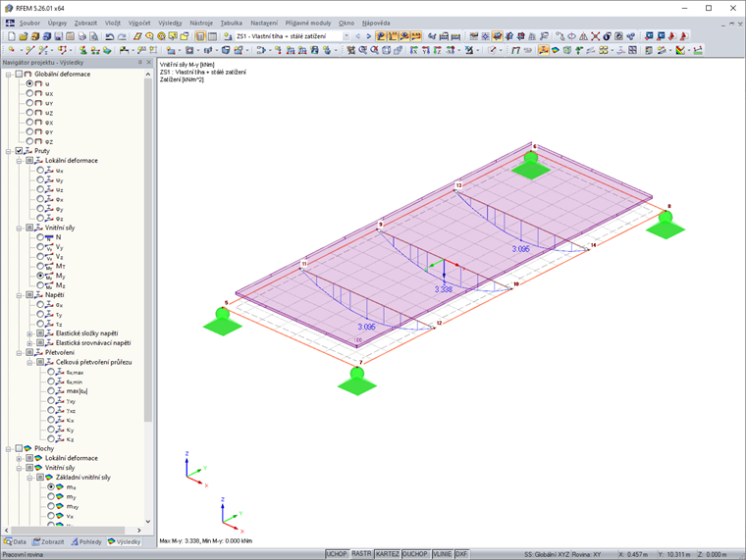
Task: Toggle DXF in status bar
Action: (461, 554)
